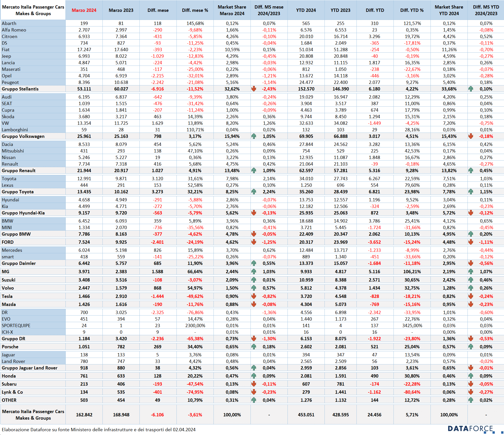The image size is (504, 435).
Task: Click the green arrow beside Gruppo BMW 0,20%
Action: tap(471, 234)
